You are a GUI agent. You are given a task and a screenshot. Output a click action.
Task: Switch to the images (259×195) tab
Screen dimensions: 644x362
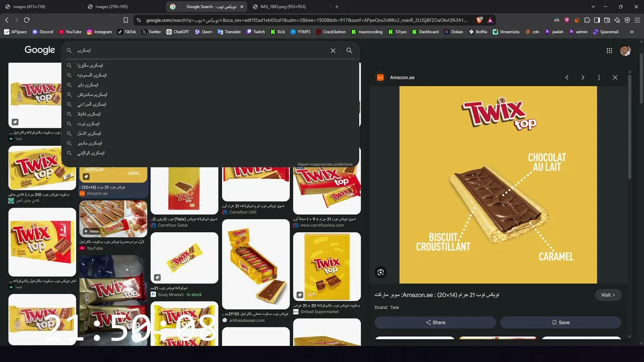pos(123,7)
